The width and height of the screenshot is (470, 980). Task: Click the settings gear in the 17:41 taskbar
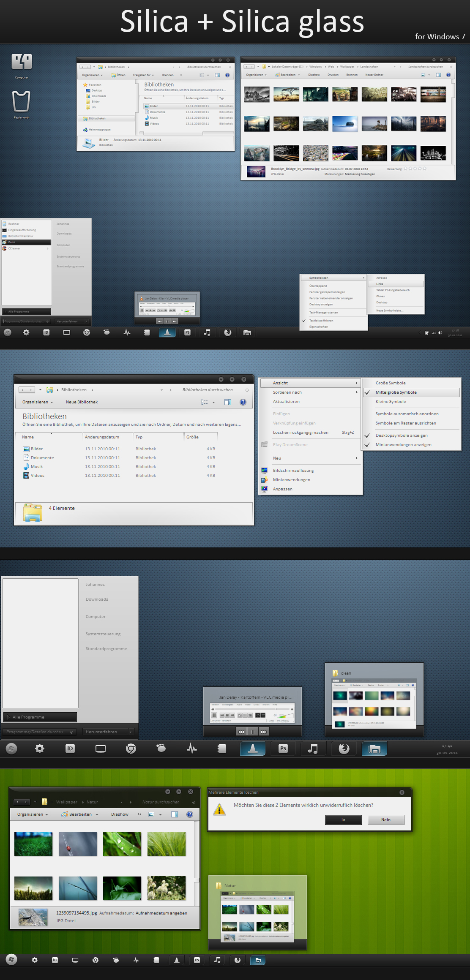pos(40,749)
